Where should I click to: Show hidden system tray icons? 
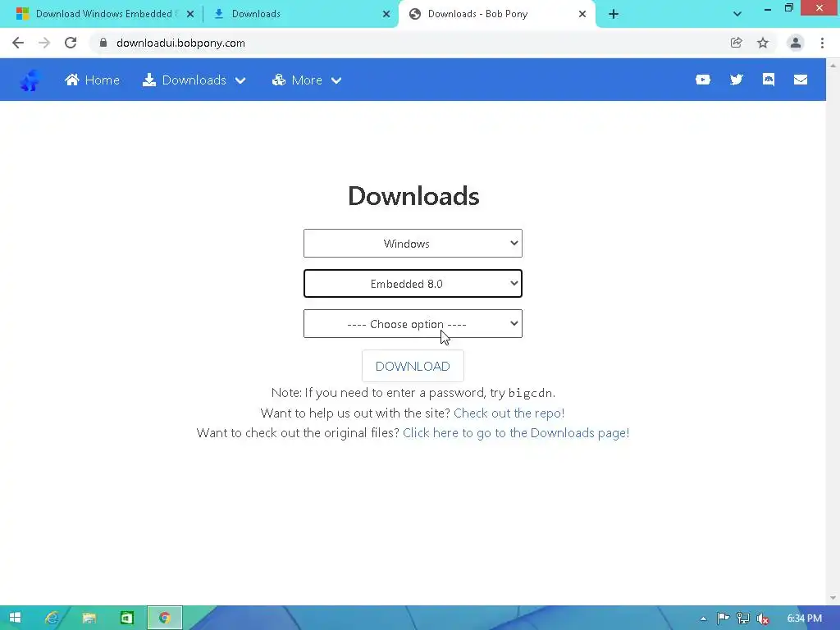click(x=703, y=619)
